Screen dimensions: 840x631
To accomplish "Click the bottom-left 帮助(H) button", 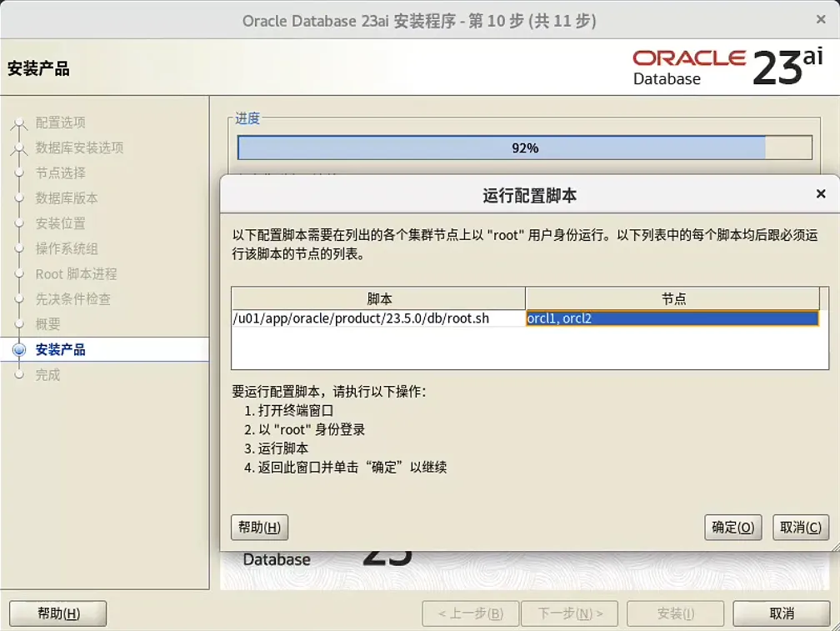I will point(57,613).
